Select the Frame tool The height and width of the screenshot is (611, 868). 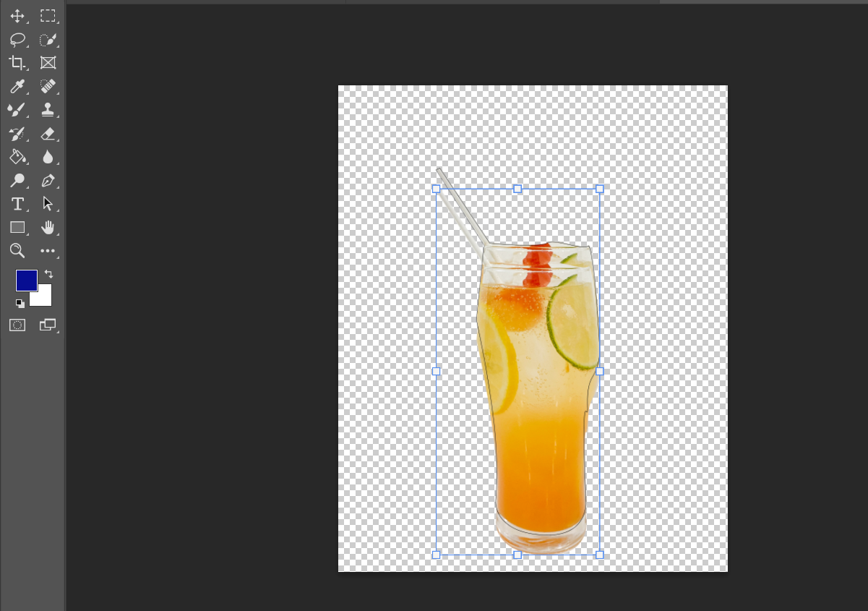[x=48, y=63]
